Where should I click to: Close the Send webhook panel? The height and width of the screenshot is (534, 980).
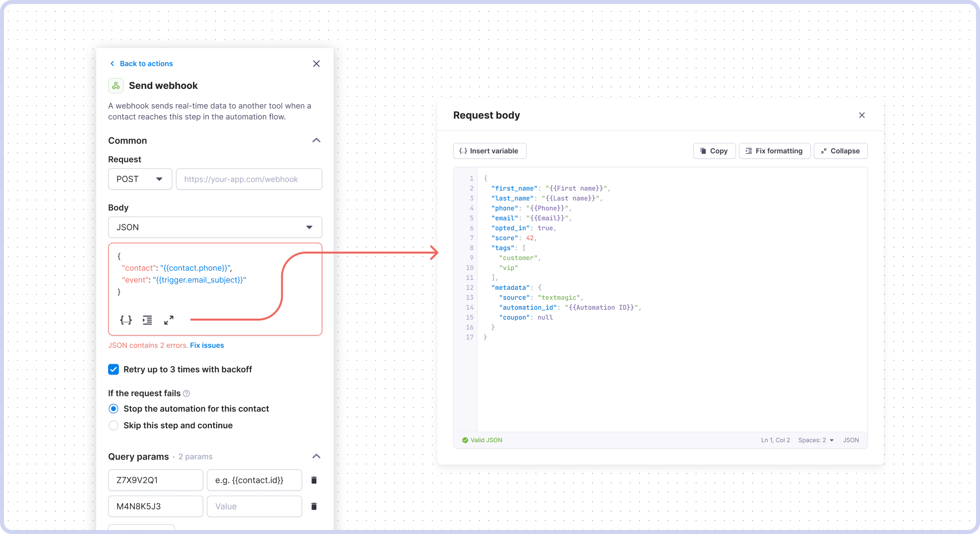[316, 64]
